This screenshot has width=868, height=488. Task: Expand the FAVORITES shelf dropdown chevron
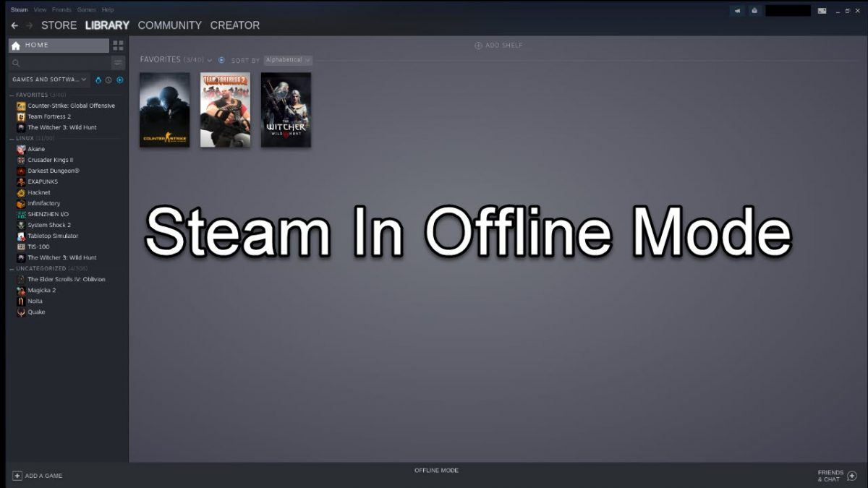tap(210, 60)
